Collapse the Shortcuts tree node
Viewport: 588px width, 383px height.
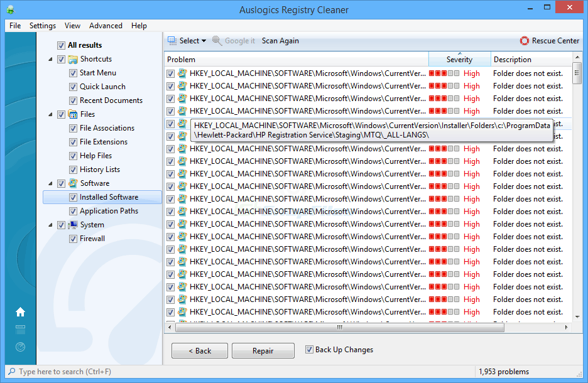coord(50,59)
